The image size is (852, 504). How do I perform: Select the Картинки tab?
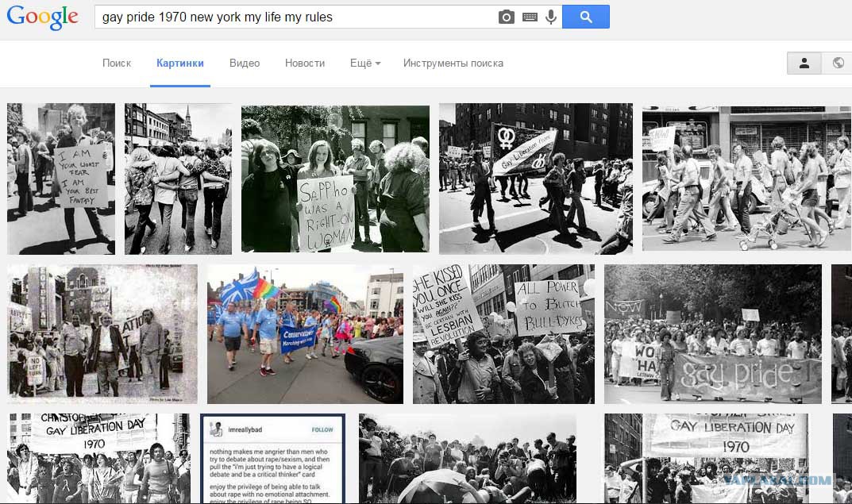click(x=180, y=63)
